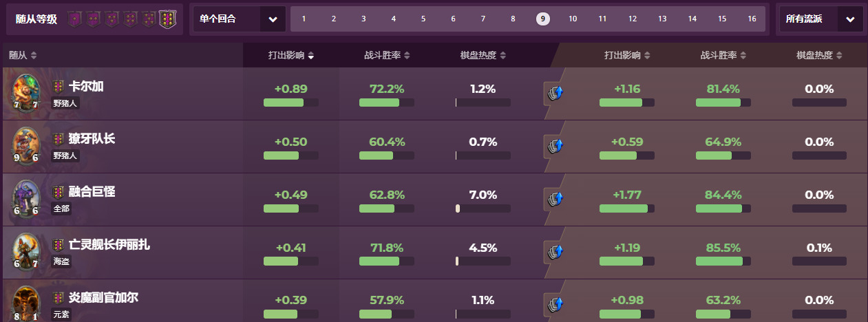Click the 融合巨怪 board popularity bar
The width and height of the screenshot is (868, 322).
coord(483,208)
